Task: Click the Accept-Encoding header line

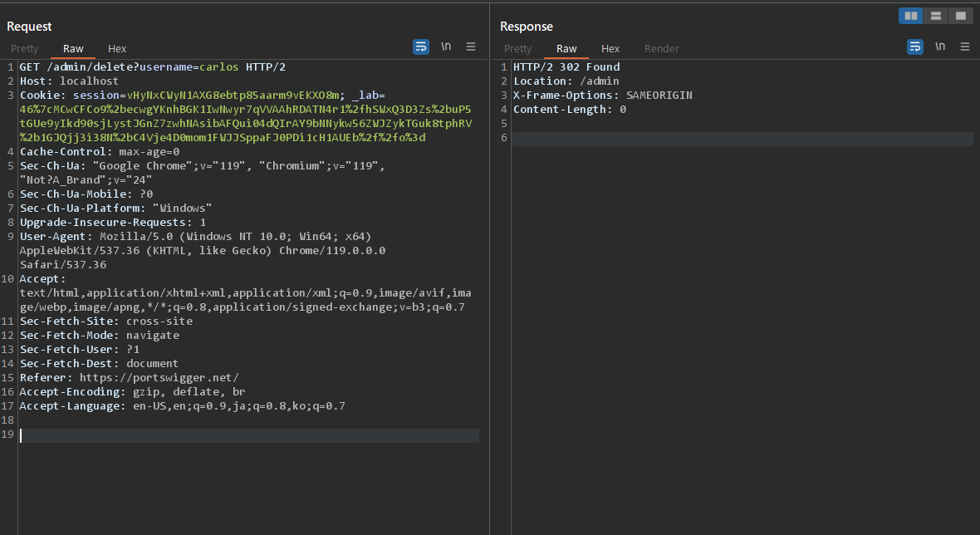Action: pyautogui.click(x=132, y=392)
